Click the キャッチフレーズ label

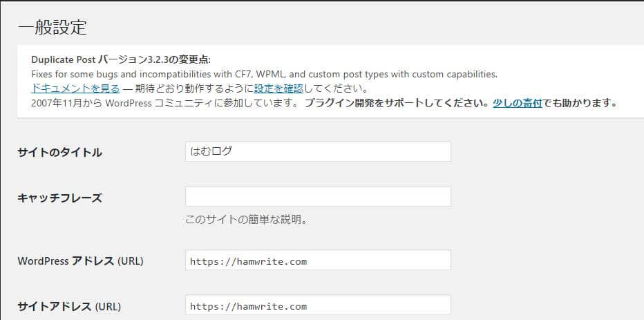pyautogui.click(x=59, y=198)
